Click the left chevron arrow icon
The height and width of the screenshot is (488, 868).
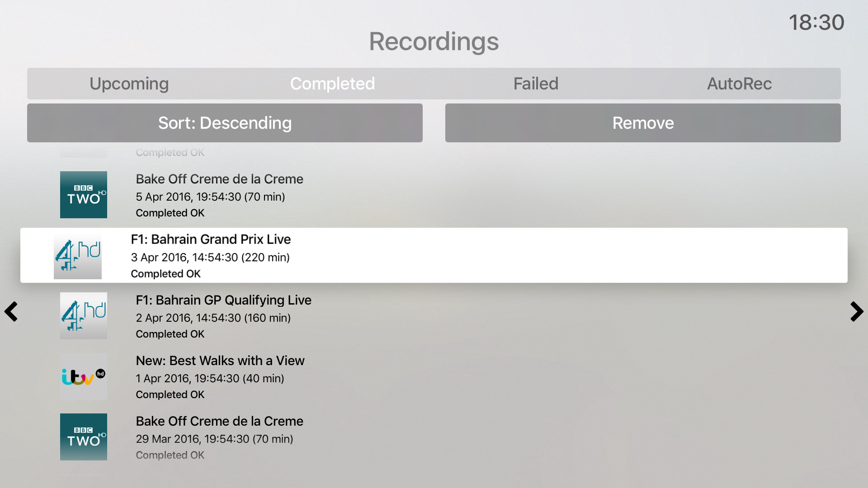coord(11,311)
